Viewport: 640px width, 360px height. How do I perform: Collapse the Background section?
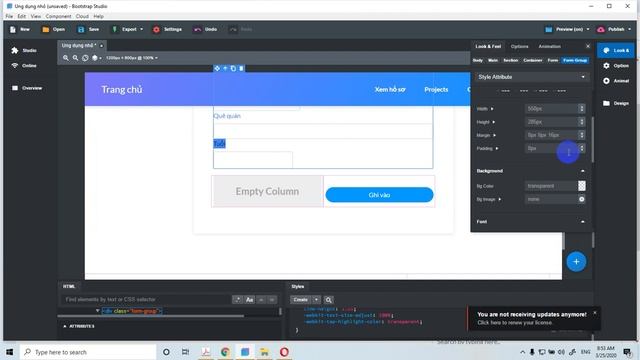pyautogui.click(x=582, y=171)
